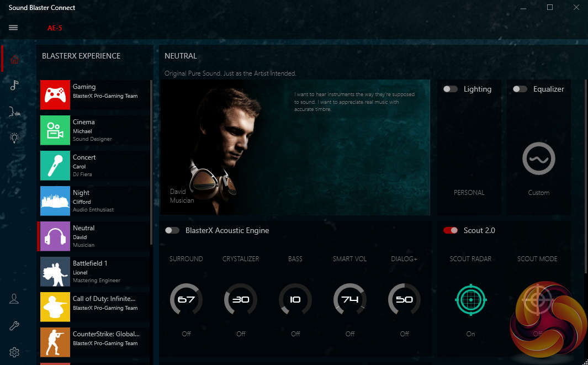This screenshot has height=365, width=588.
Task: Click the 'Sound Designer' text under Michael
Action: click(x=92, y=139)
